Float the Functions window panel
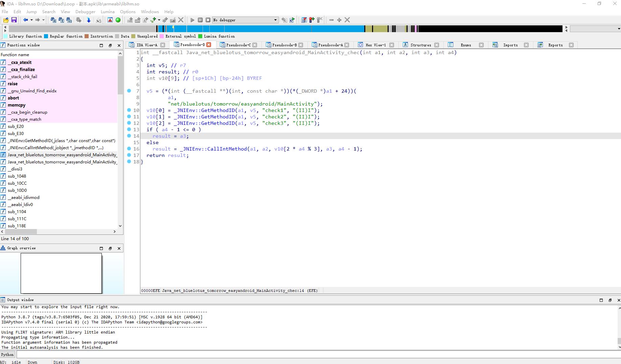The width and height of the screenshot is (621, 364). [110, 45]
